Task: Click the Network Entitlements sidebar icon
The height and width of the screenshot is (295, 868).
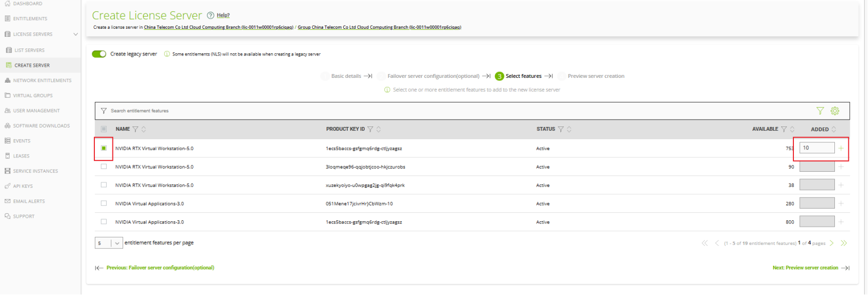Action: pos(7,81)
